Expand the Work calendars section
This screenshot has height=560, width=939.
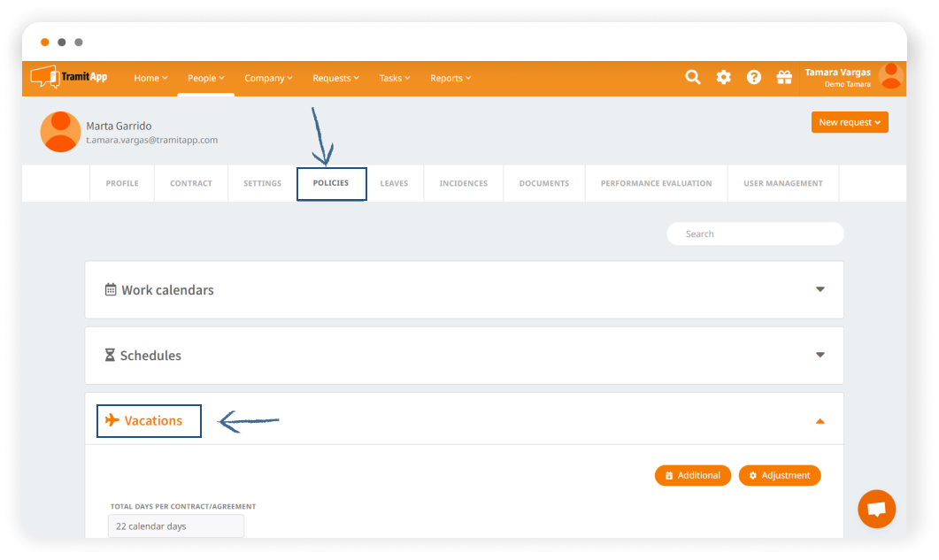coord(820,289)
